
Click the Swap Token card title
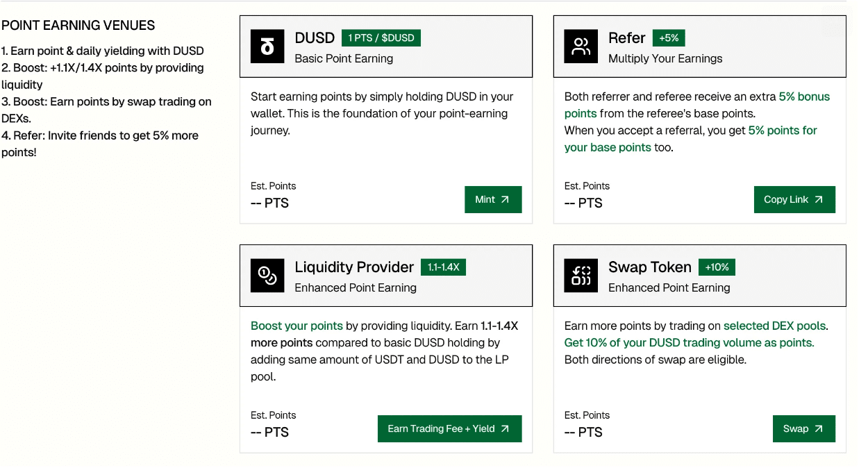(x=650, y=267)
